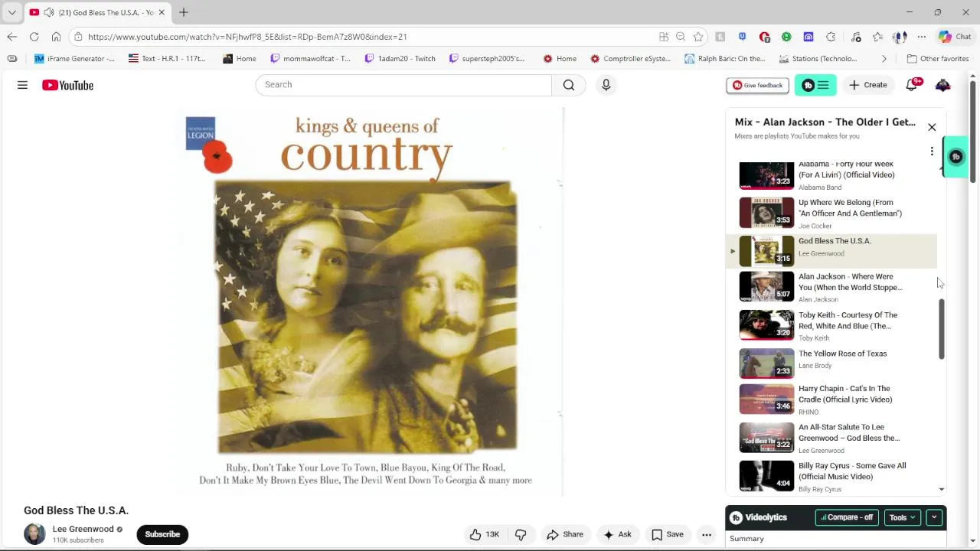Open browser Settings and more menu
Viewport: 980px width, 551px height.
(922, 37)
